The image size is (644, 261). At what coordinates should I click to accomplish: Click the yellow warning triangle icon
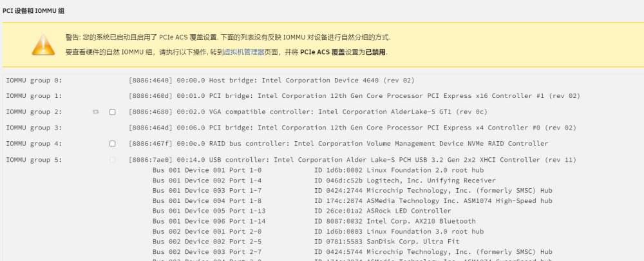(44, 45)
